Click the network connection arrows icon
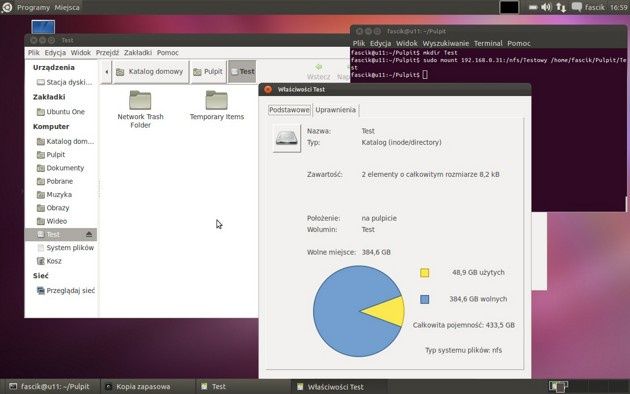 pos(561,7)
